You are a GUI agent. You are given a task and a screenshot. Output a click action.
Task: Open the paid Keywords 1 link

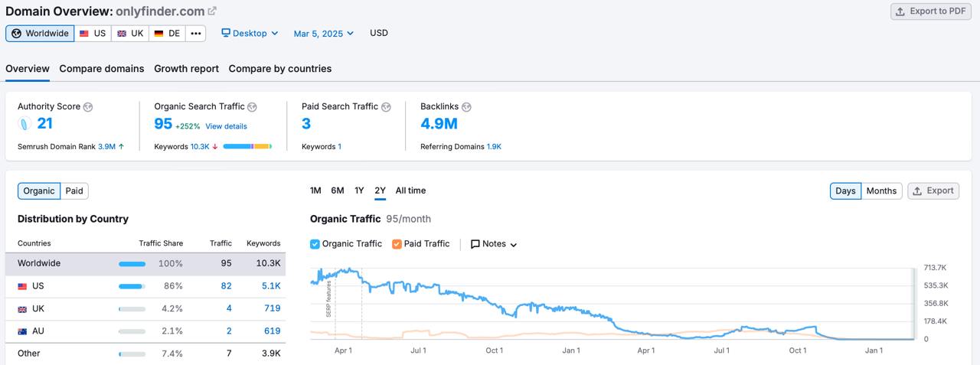click(339, 146)
